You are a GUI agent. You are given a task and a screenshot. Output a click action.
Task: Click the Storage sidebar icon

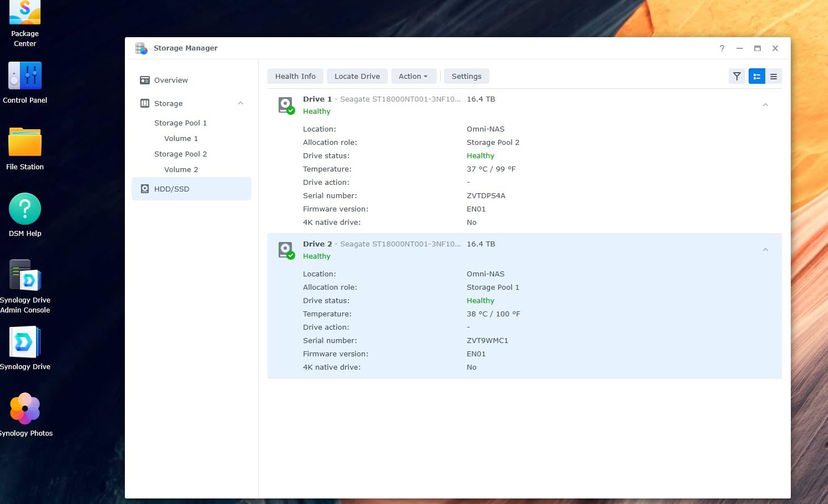point(145,103)
